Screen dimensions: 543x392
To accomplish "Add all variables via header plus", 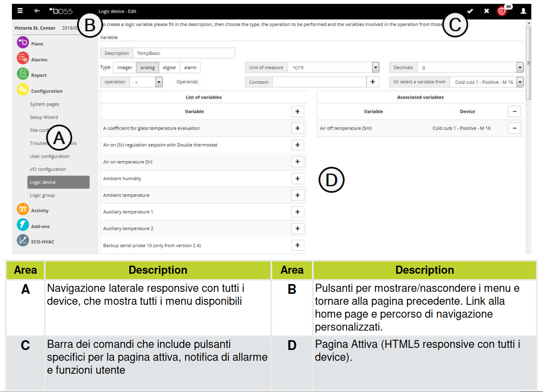I will tap(297, 111).
